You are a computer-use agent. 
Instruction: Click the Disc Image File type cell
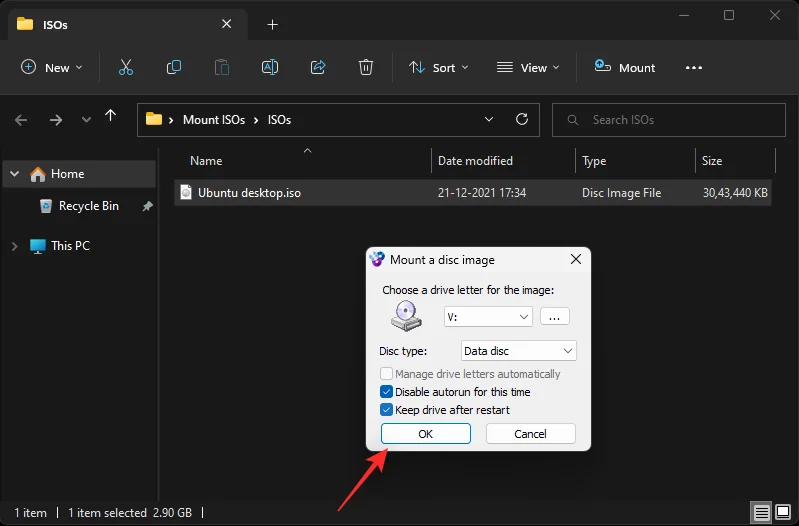click(x=622, y=193)
